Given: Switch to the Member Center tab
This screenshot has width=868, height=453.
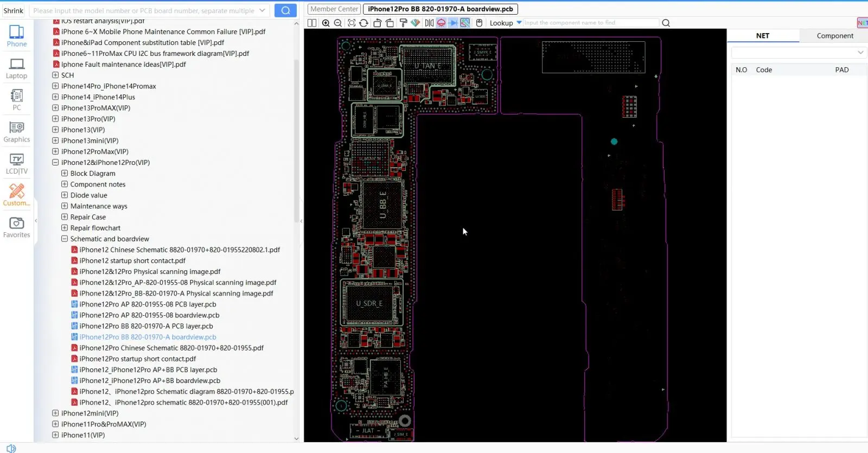Looking at the screenshot, I should [x=334, y=9].
